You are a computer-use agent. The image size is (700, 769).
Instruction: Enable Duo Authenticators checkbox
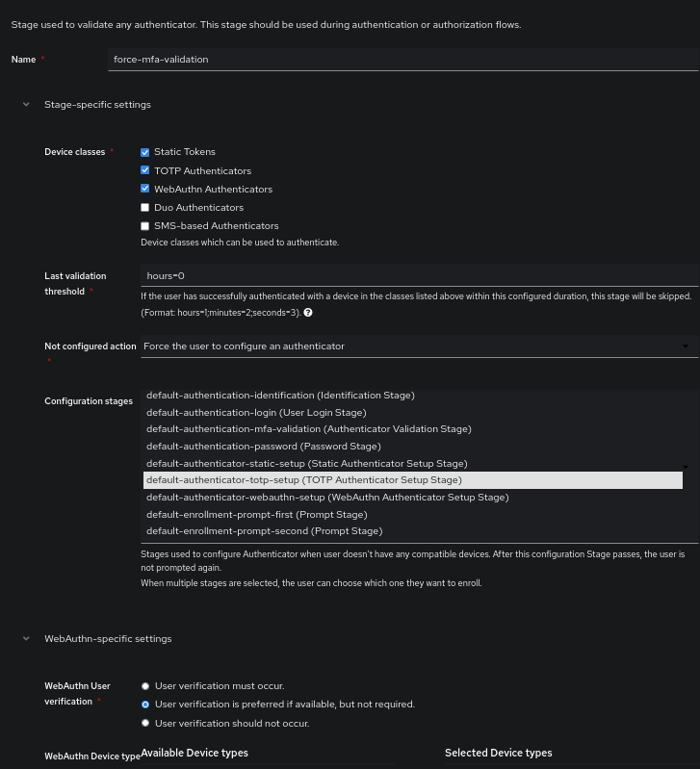click(x=145, y=208)
